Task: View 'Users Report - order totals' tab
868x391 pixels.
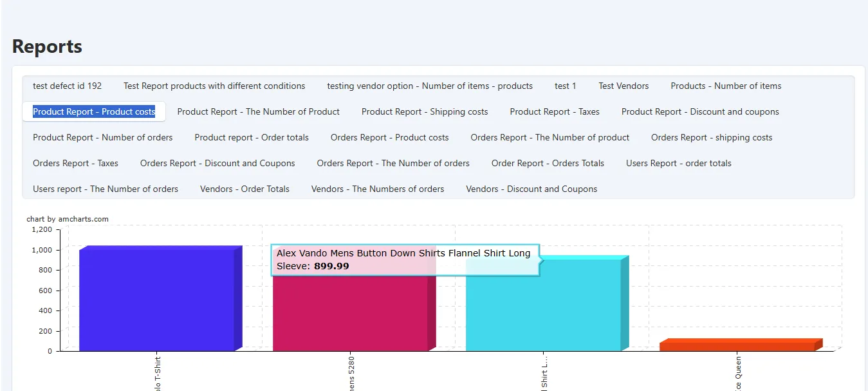Action: (679, 163)
